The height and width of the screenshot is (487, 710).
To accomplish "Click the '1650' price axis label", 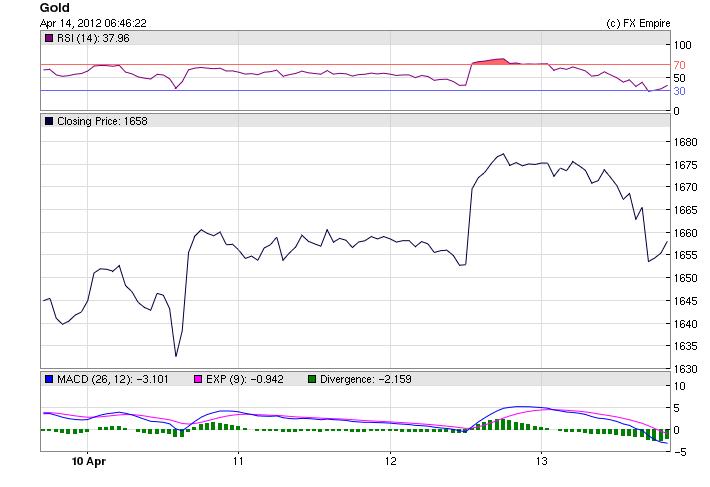I will click(x=686, y=278).
